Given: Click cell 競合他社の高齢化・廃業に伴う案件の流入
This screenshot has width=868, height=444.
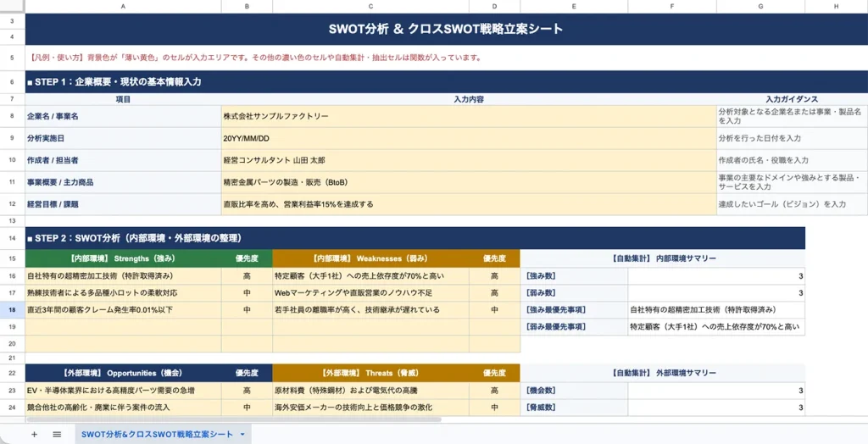Looking at the screenshot, I should 124,408.
